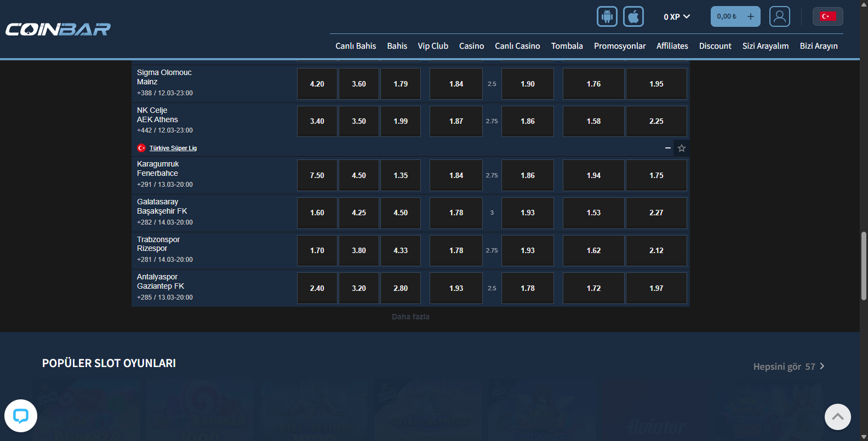The height and width of the screenshot is (441, 868).
Task: Open the Türkiye Süper Lig link
Action: [173, 148]
